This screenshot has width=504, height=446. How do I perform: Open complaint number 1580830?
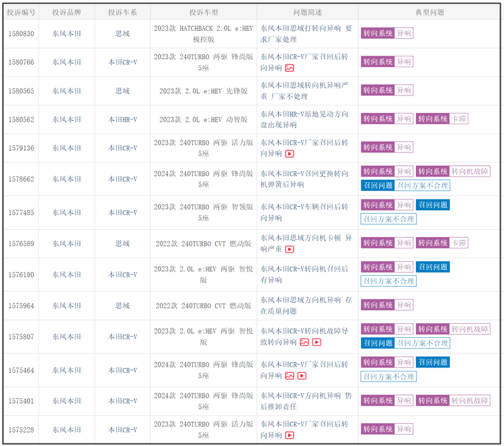click(21, 34)
